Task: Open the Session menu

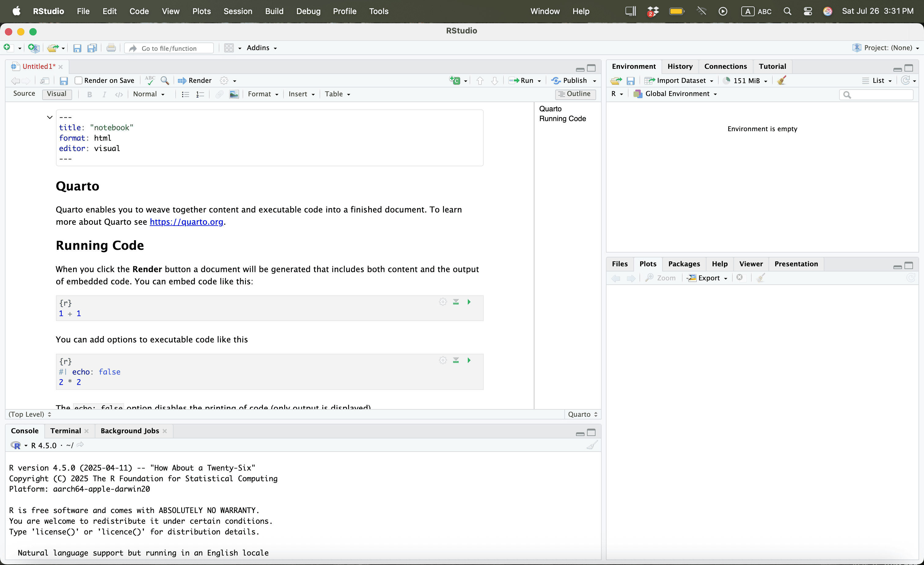Action: [x=238, y=11]
